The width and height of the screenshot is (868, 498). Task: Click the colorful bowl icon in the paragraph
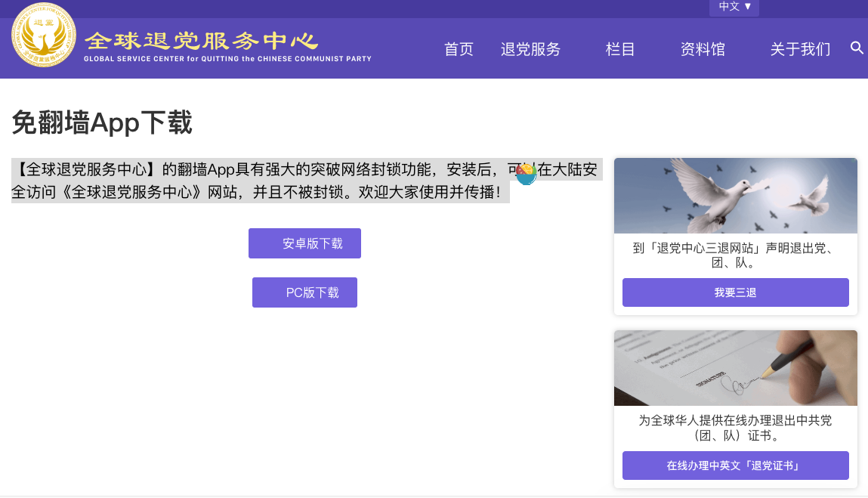click(x=527, y=175)
